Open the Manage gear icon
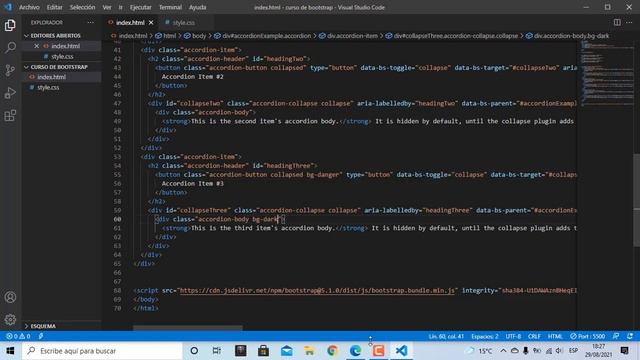 pyautogui.click(x=10, y=319)
